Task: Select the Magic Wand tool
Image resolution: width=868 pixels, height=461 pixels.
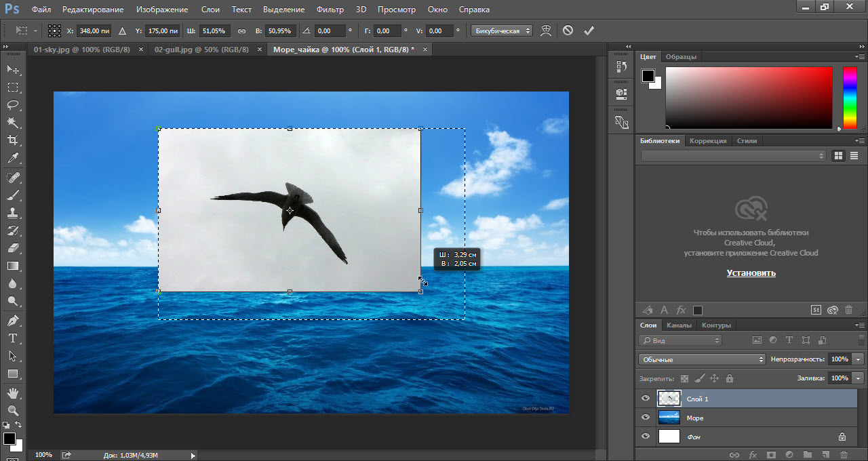Action: [13, 123]
